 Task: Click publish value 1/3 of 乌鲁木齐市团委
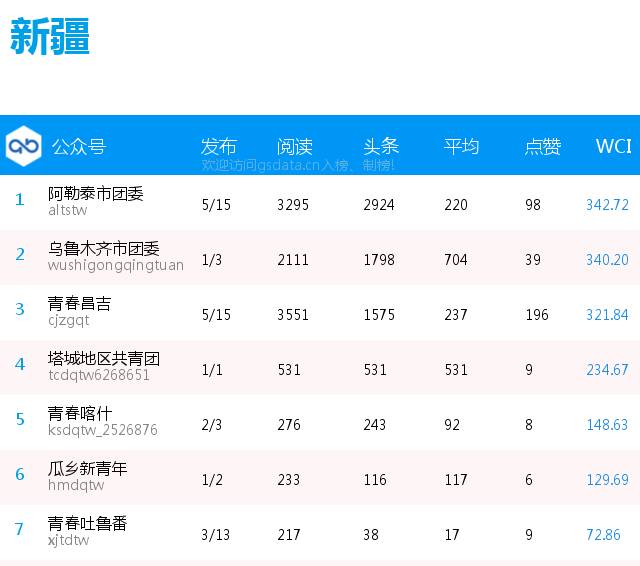212,260
